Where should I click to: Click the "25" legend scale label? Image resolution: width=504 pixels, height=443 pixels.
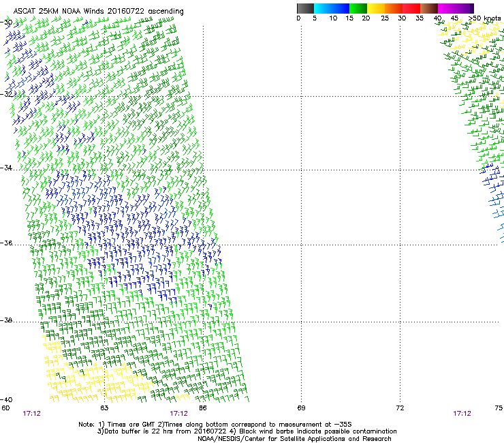(385, 18)
